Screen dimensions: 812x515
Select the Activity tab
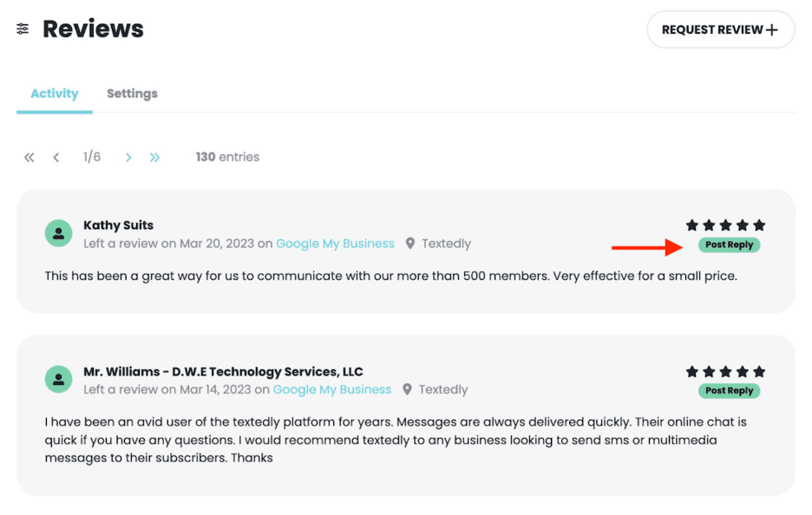(54, 94)
